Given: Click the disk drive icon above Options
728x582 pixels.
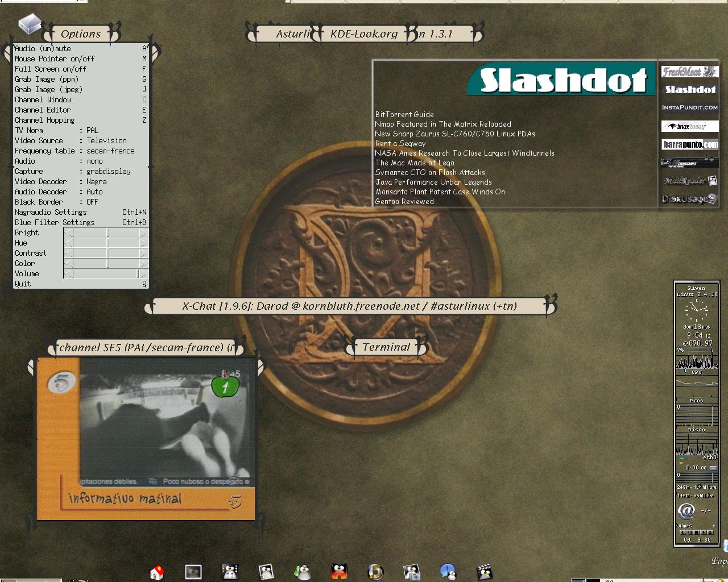Looking at the screenshot, I should pyautogui.click(x=29, y=24).
